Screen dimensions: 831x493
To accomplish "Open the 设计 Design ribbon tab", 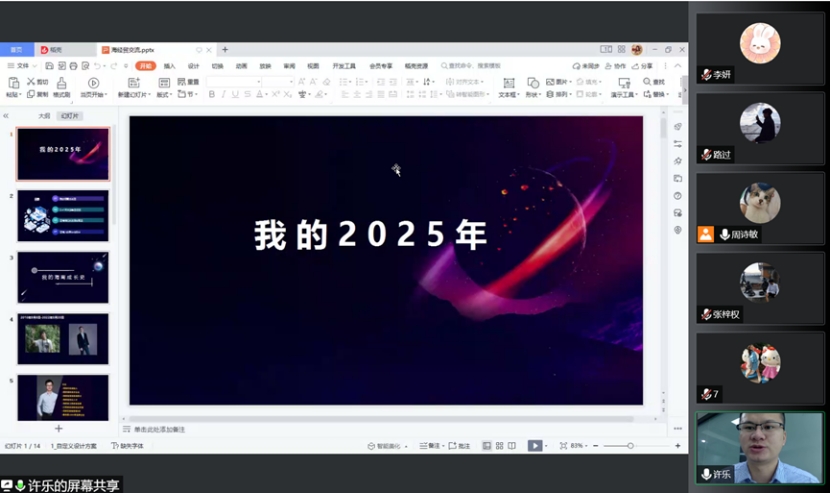I will tap(193, 66).
